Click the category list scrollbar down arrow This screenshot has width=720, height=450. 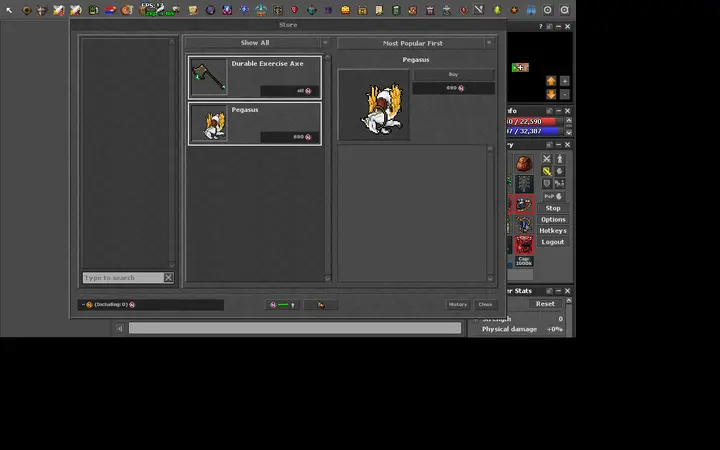pos(172,265)
